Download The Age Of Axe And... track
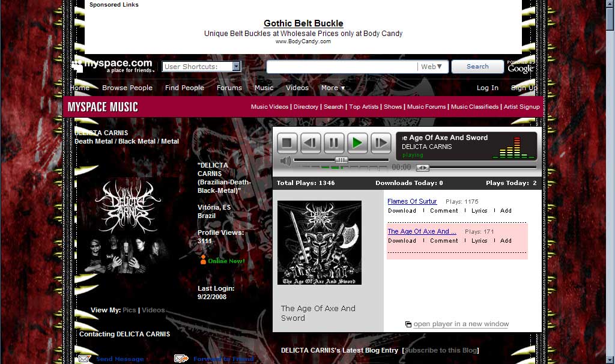 (x=402, y=241)
